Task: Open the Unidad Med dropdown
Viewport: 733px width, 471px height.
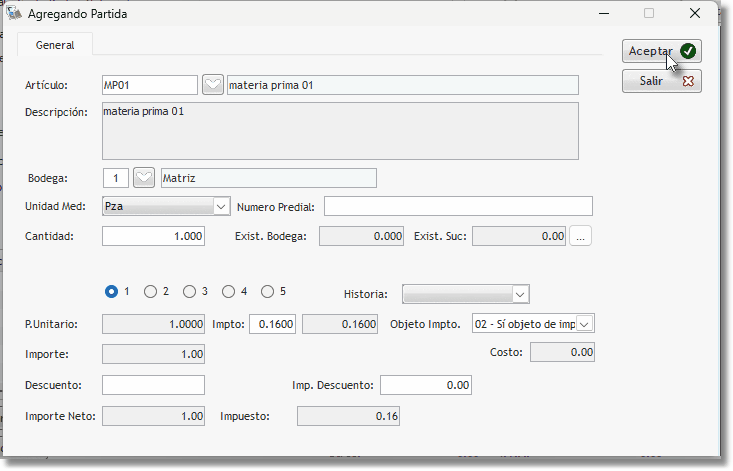Action: [x=167, y=206]
